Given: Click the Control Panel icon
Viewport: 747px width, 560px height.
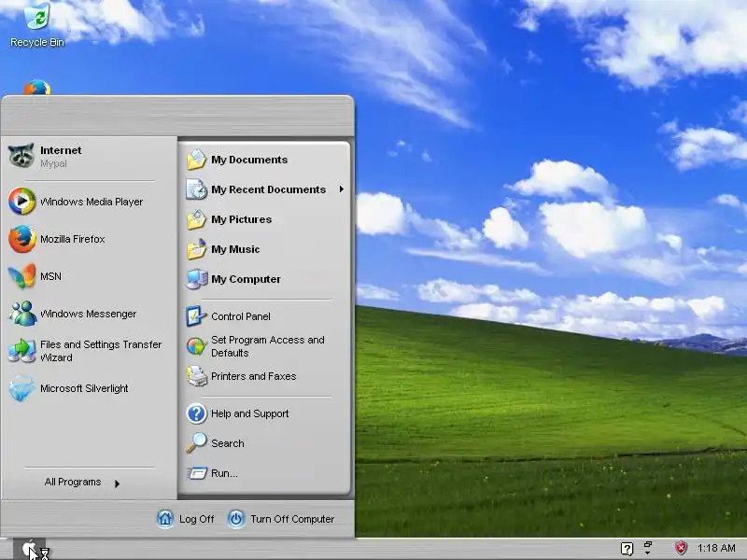Looking at the screenshot, I should pos(196,316).
